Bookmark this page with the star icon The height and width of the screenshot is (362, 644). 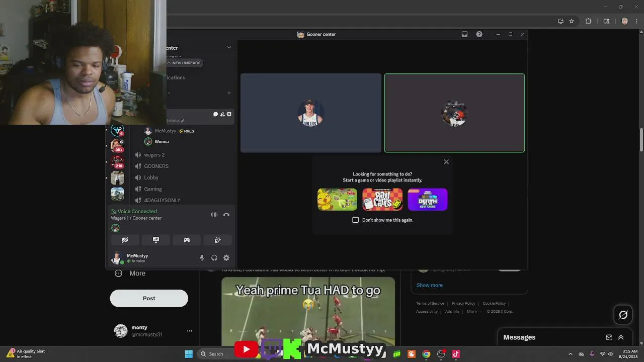tap(572, 21)
